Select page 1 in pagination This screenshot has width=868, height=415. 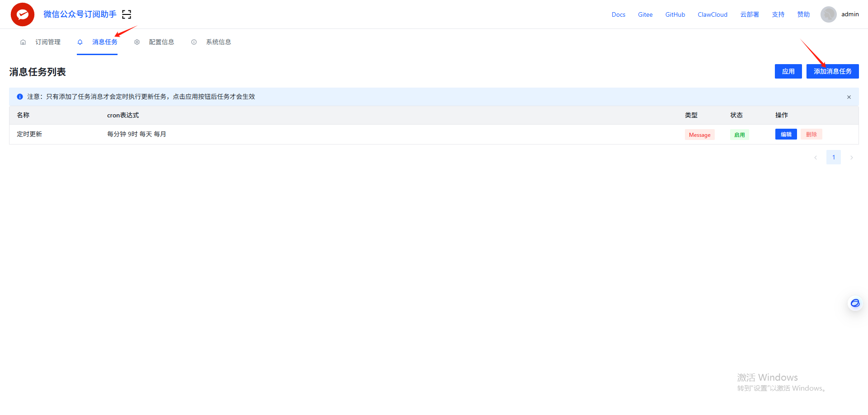click(834, 157)
